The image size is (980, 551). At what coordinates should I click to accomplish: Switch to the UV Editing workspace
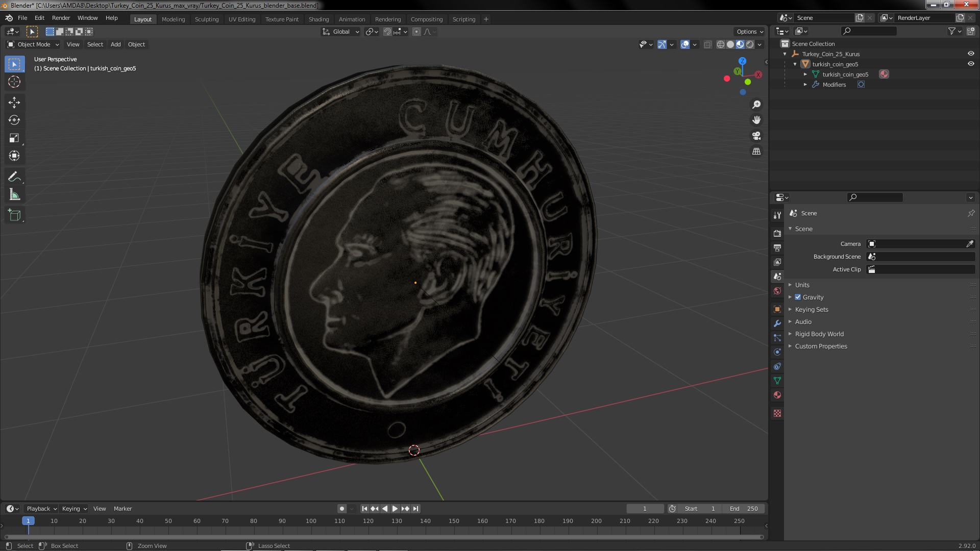coord(242,19)
